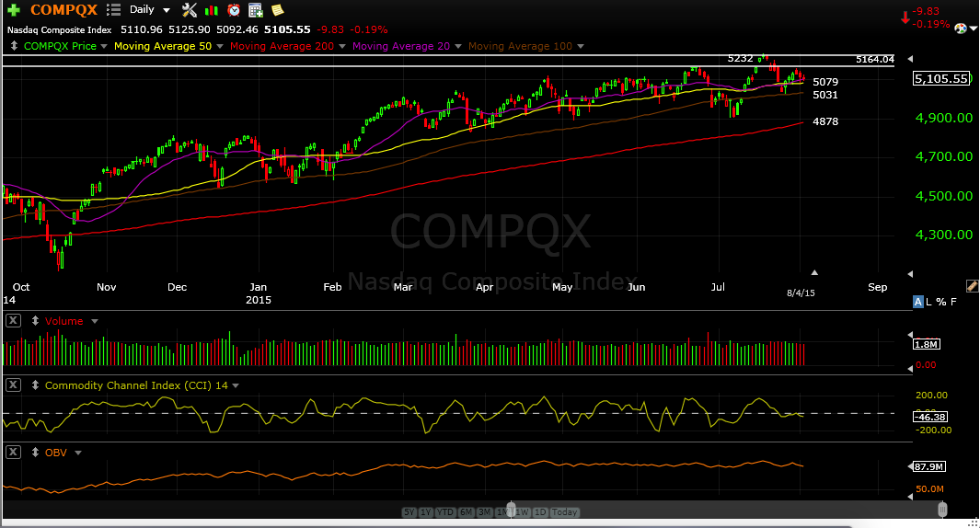The image size is (980, 528).
Task: Click the Commodity Channel Index (CCI) 14 label
Action: click(136, 385)
